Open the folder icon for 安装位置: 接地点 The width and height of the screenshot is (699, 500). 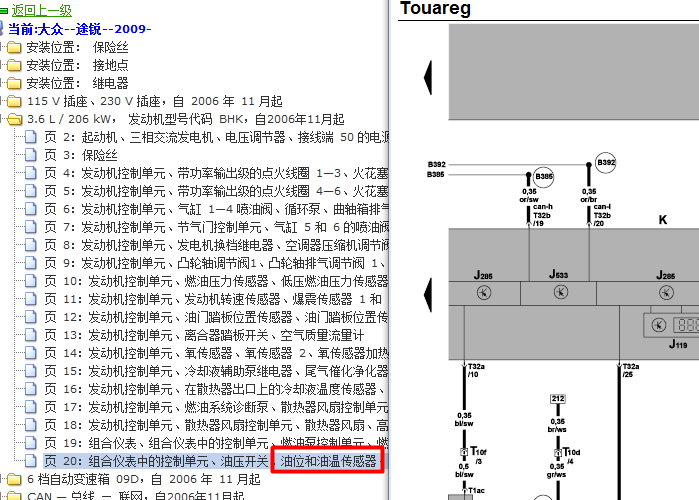(x=14, y=65)
